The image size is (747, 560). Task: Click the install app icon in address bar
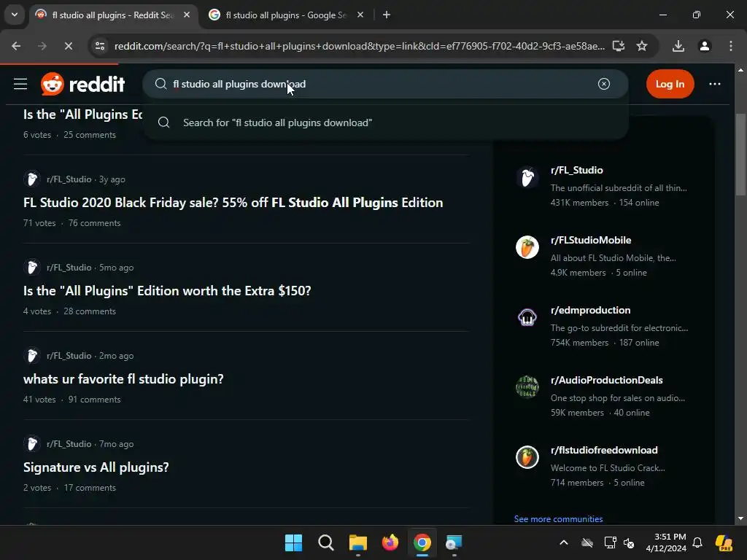tap(619, 46)
